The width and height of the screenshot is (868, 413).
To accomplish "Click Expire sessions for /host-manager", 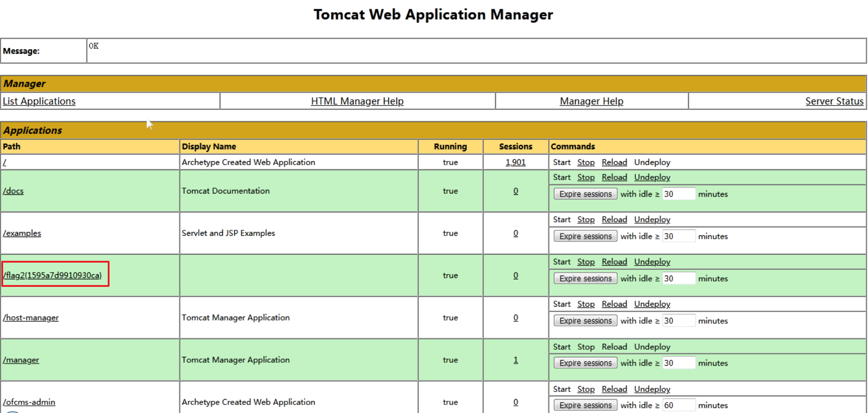I will point(585,321).
